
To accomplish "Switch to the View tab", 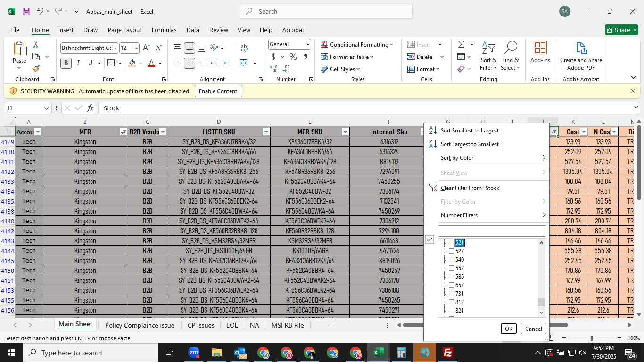I will click(x=244, y=30).
